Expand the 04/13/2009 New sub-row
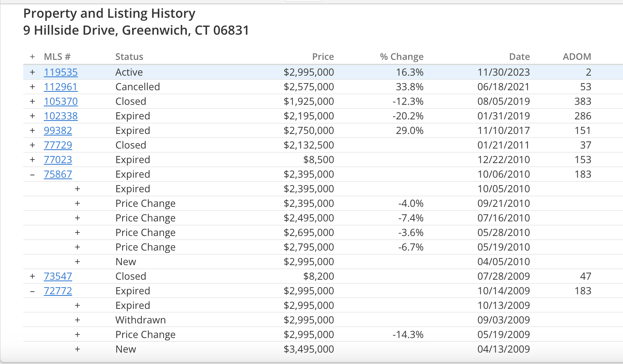The height and width of the screenshot is (364, 623). 77,349
